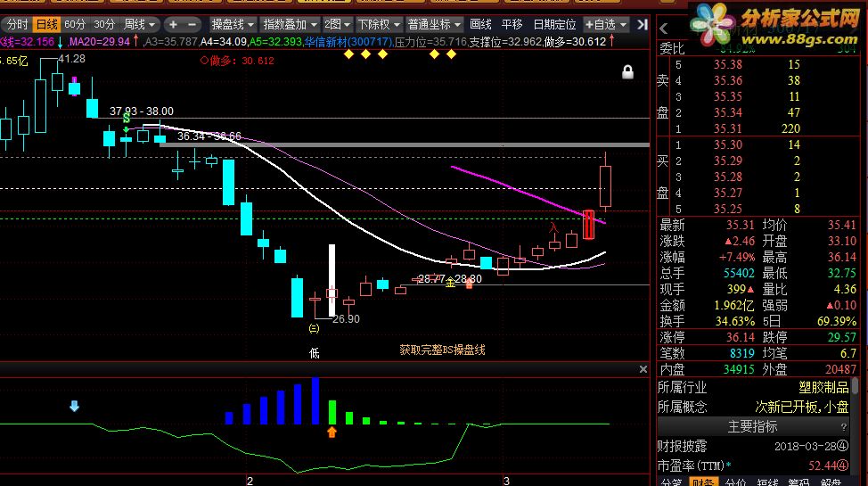The width and height of the screenshot is (868, 486).
Task: Toggle the 平移 pan mode
Action: click(512, 24)
